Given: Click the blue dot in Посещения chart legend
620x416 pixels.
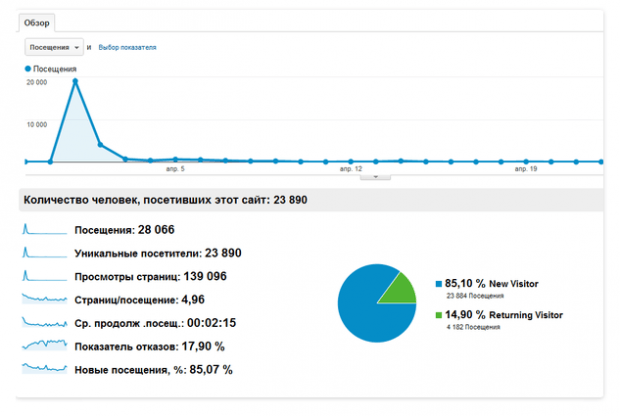Looking at the screenshot, I should [x=28, y=69].
